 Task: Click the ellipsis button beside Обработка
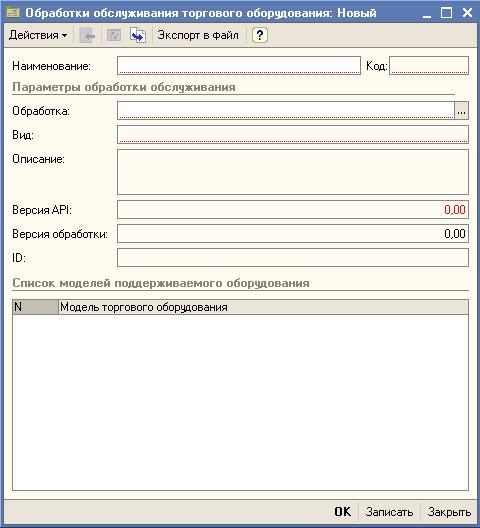(x=461, y=110)
